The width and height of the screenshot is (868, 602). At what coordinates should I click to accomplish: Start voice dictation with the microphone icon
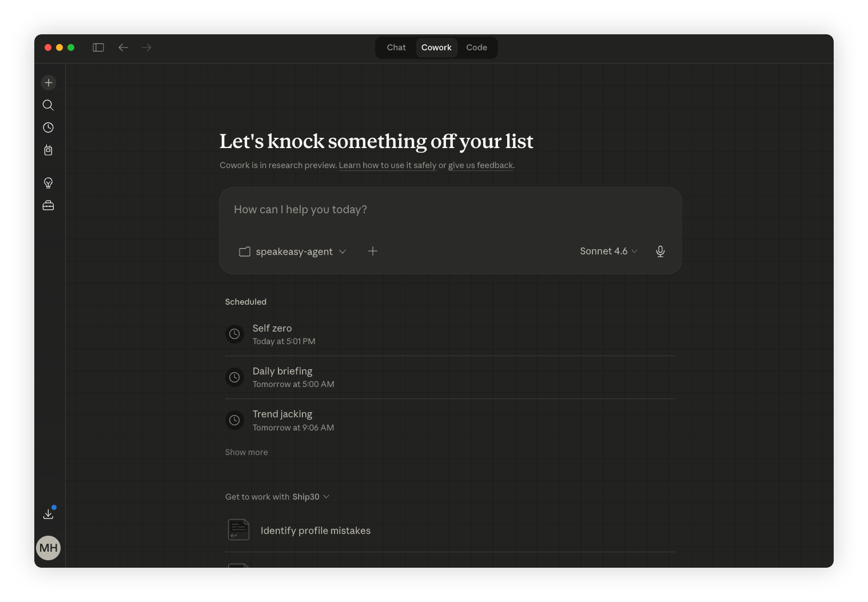click(660, 252)
